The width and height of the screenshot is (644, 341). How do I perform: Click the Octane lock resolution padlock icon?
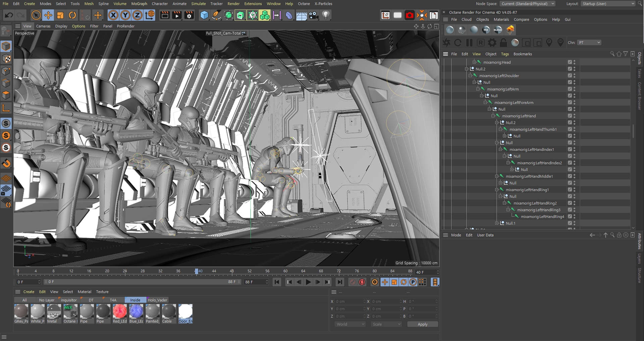(503, 43)
